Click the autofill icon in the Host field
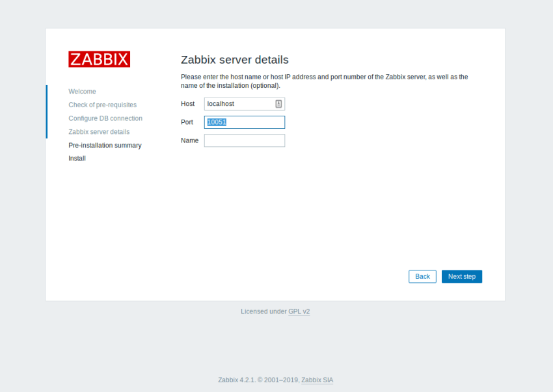Image resolution: width=553 pixels, height=392 pixels. 278,104
